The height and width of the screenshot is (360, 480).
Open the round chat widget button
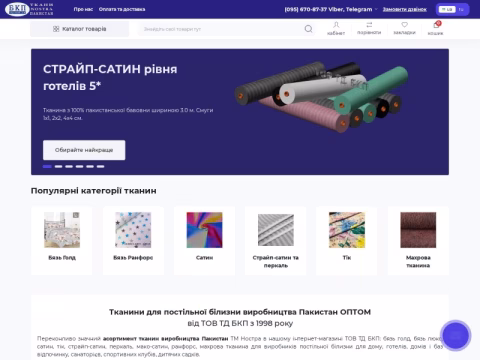[x=455, y=336]
